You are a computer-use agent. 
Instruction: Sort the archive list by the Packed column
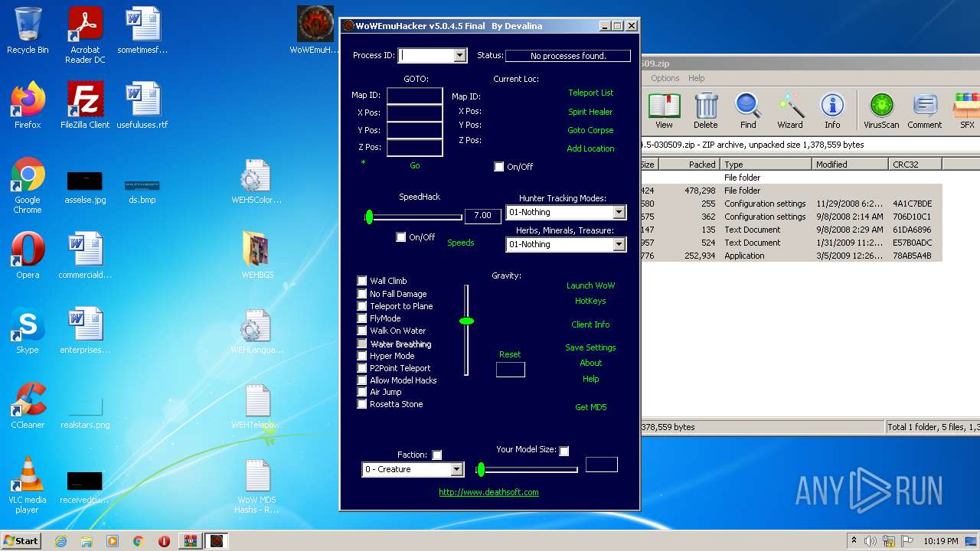(688, 164)
